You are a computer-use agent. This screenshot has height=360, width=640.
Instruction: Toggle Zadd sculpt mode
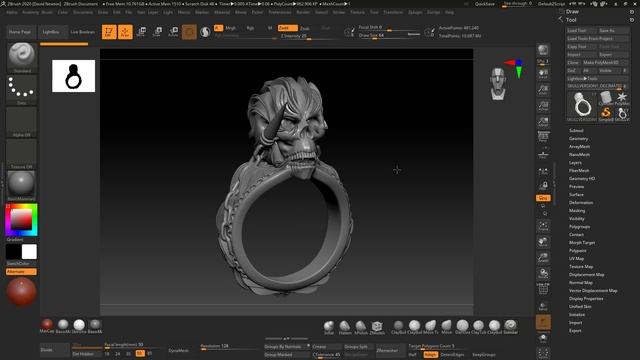click(287, 28)
